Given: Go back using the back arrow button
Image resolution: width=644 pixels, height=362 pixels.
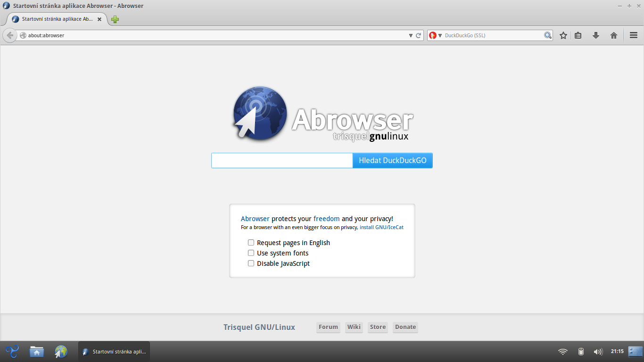Looking at the screenshot, I should 10,35.
